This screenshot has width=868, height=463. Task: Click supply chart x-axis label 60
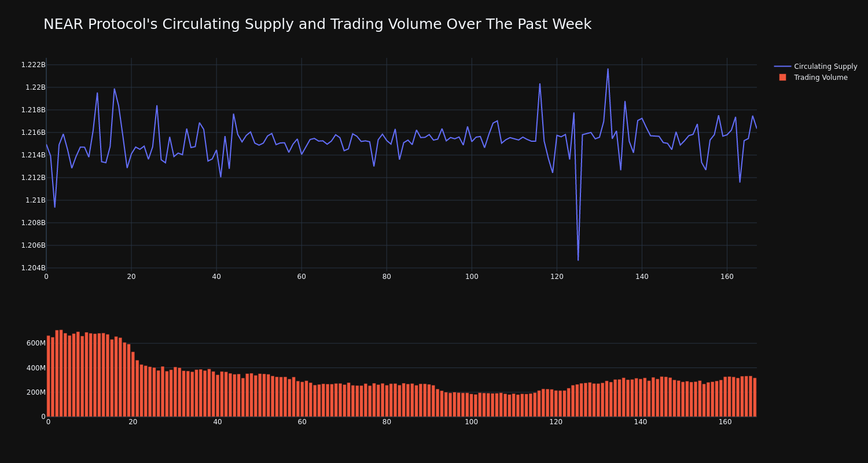(301, 277)
